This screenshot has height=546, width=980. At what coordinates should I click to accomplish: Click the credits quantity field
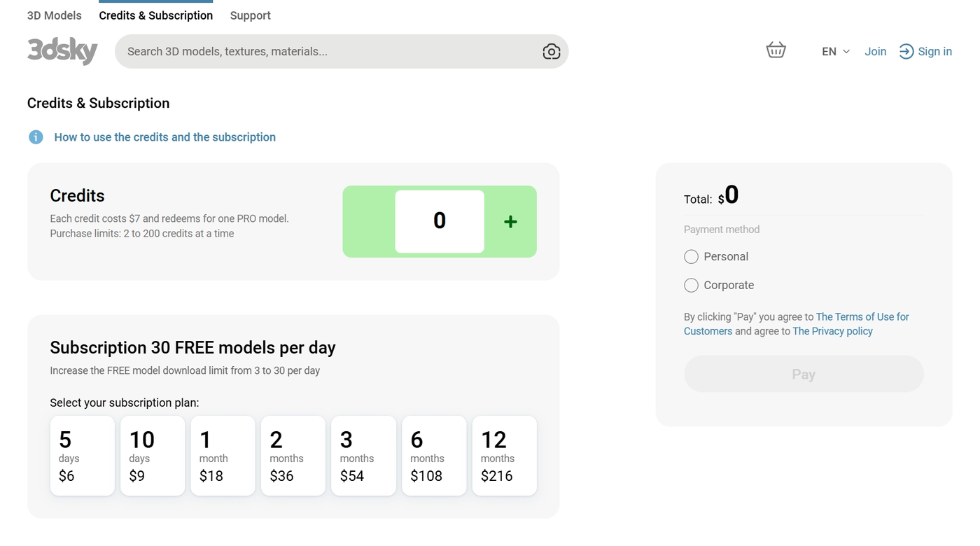pyautogui.click(x=439, y=221)
